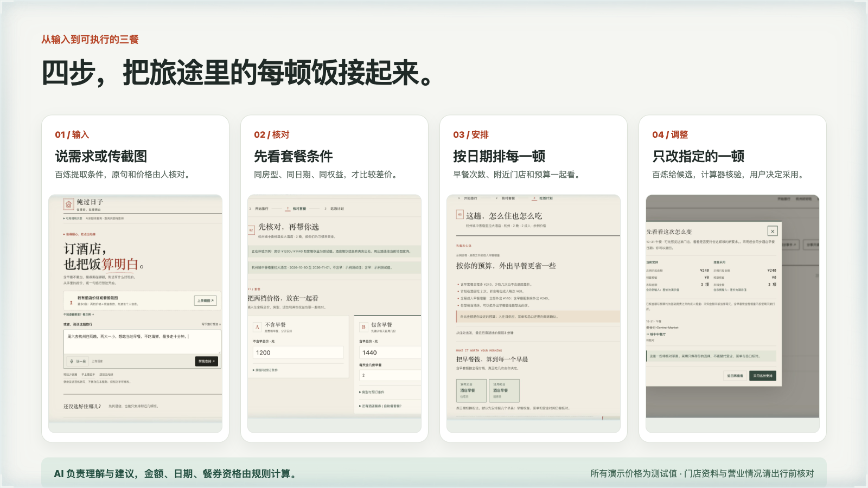Expand 房型与预订条件 under the 1200 price
Image resolution: width=868 pixels, height=488 pixels.
[265, 370]
